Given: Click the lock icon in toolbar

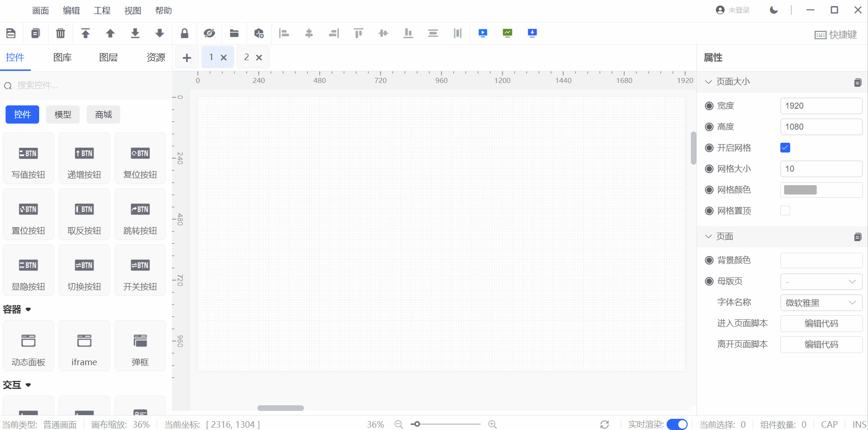Looking at the screenshot, I should 185,33.
